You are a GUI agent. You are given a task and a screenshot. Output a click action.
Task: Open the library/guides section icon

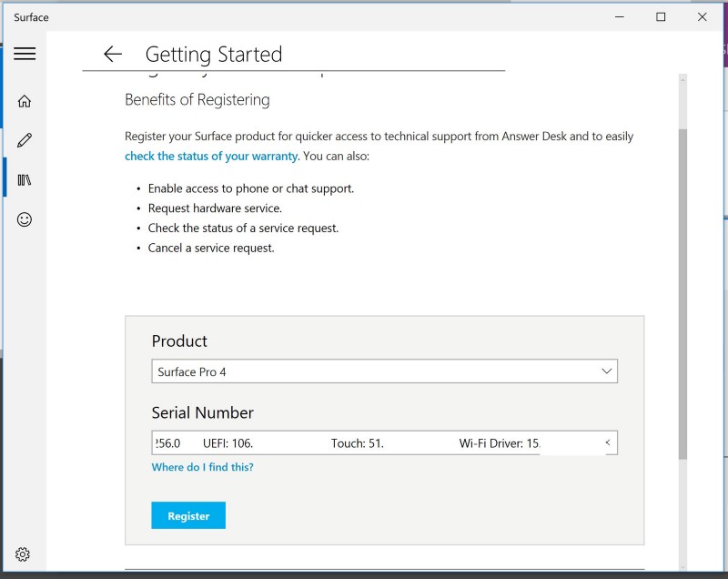pyautogui.click(x=25, y=180)
